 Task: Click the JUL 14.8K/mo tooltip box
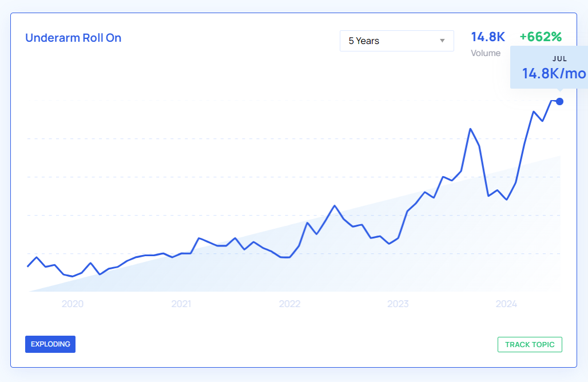click(549, 68)
